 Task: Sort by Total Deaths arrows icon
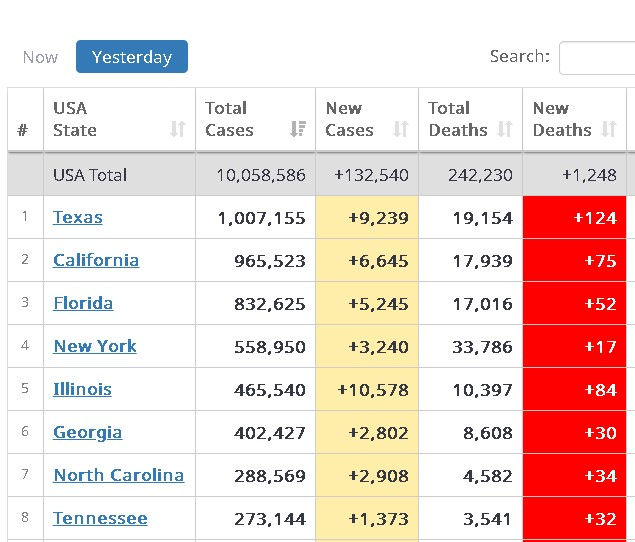tap(505, 129)
